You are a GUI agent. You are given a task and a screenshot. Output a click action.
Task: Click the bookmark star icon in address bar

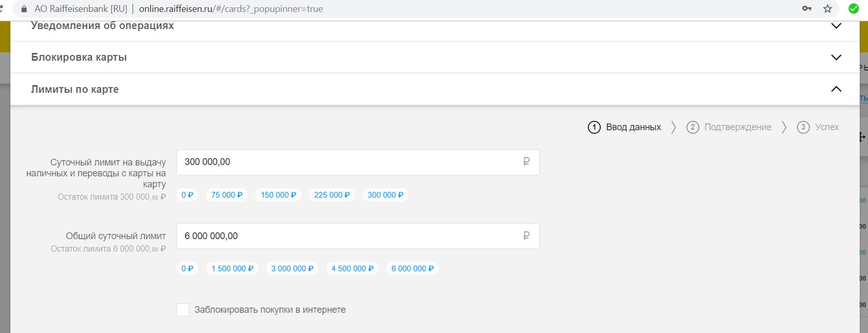[x=828, y=9]
